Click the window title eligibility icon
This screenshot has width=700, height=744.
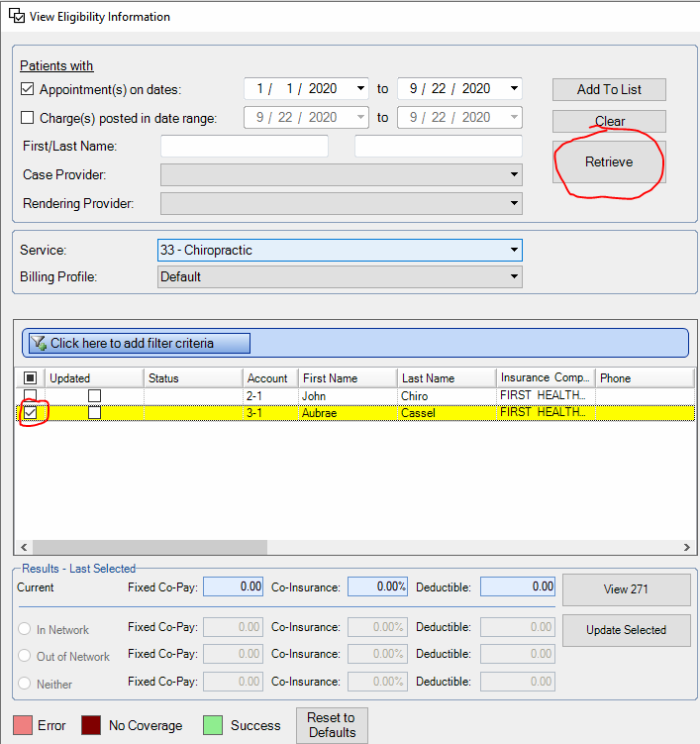17,15
